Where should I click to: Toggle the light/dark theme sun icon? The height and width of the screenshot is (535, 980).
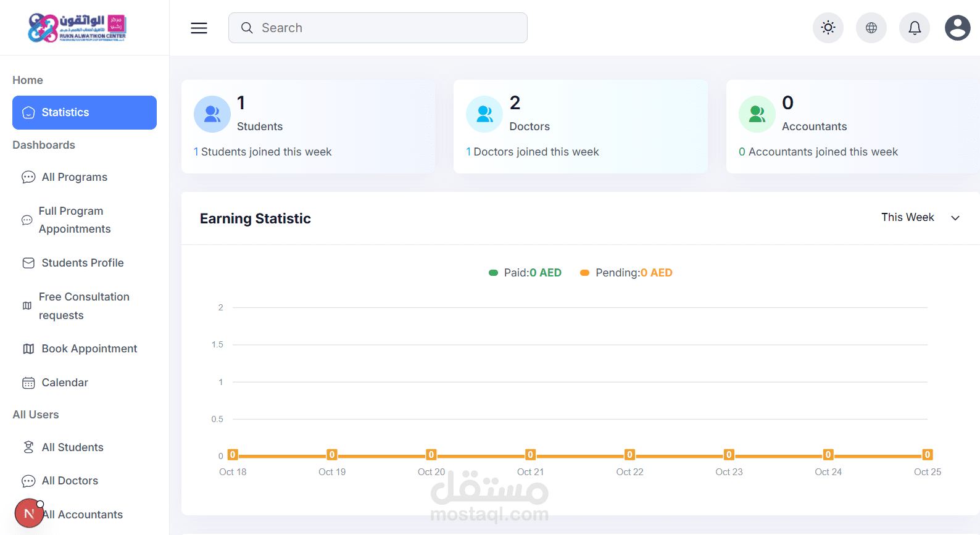click(x=828, y=28)
